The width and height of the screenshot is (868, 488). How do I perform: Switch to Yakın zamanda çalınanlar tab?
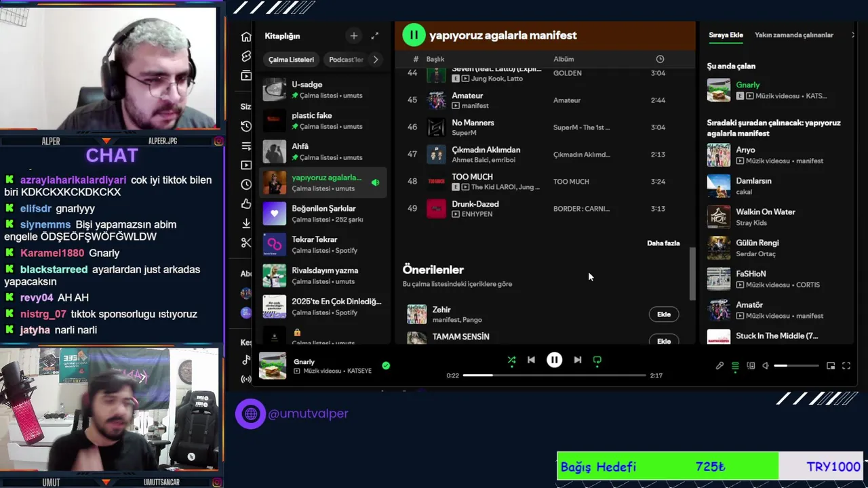(794, 35)
